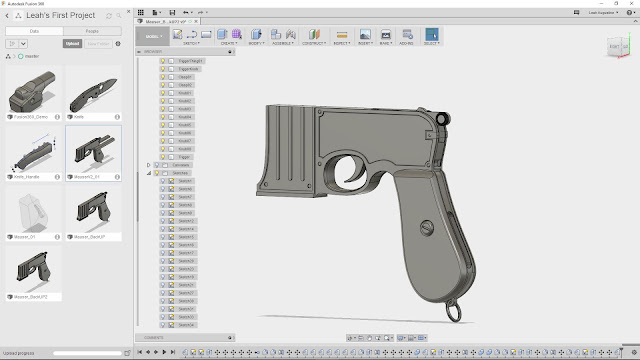Click the Select tool icon
This screenshot has width=640, height=360.
tap(431, 34)
